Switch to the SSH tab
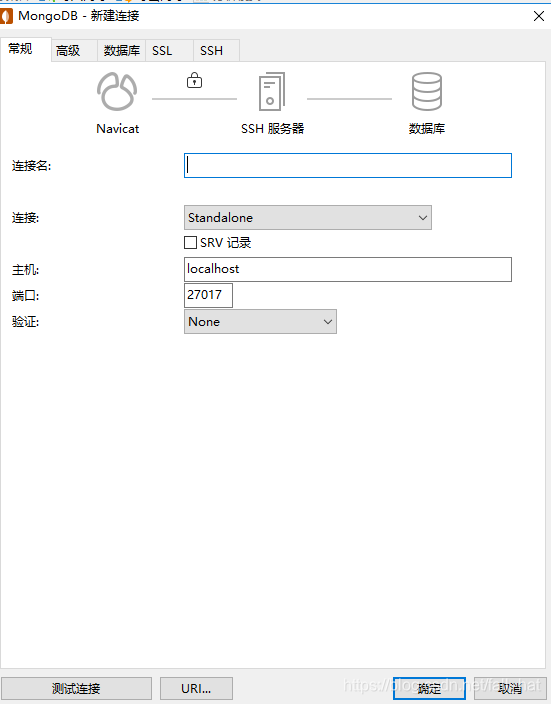This screenshot has width=551, height=704. [x=216, y=50]
